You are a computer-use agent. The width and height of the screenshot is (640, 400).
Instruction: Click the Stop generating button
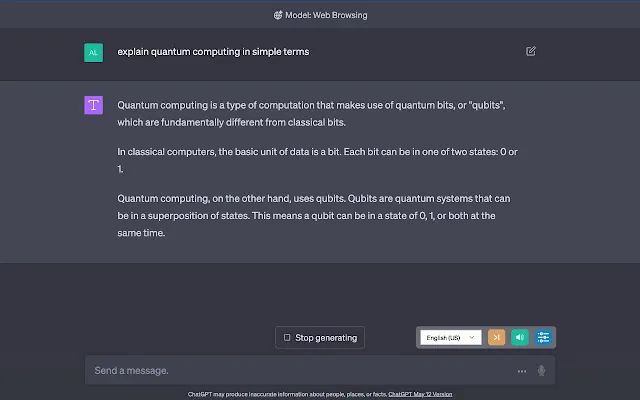pos(320,338)
